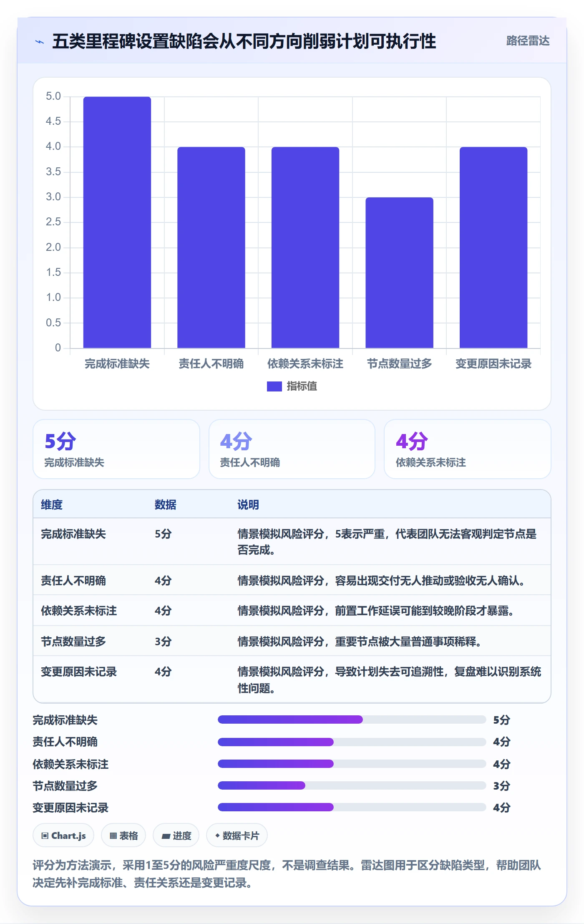Select the 表格 tag chip
The width and height of the screenshot is (584, 924).
(x=123, y=836)
